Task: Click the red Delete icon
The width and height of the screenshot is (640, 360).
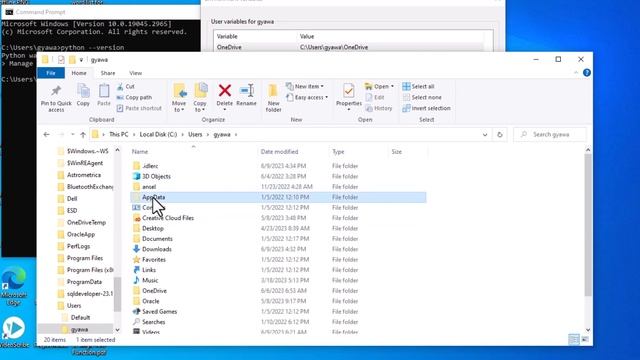Action: (x=224, y=91)
